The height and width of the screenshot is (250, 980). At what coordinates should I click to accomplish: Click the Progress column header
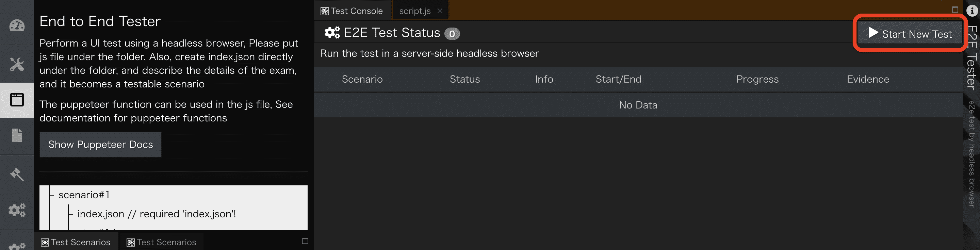pyautogui.click(x=757, y=79)
